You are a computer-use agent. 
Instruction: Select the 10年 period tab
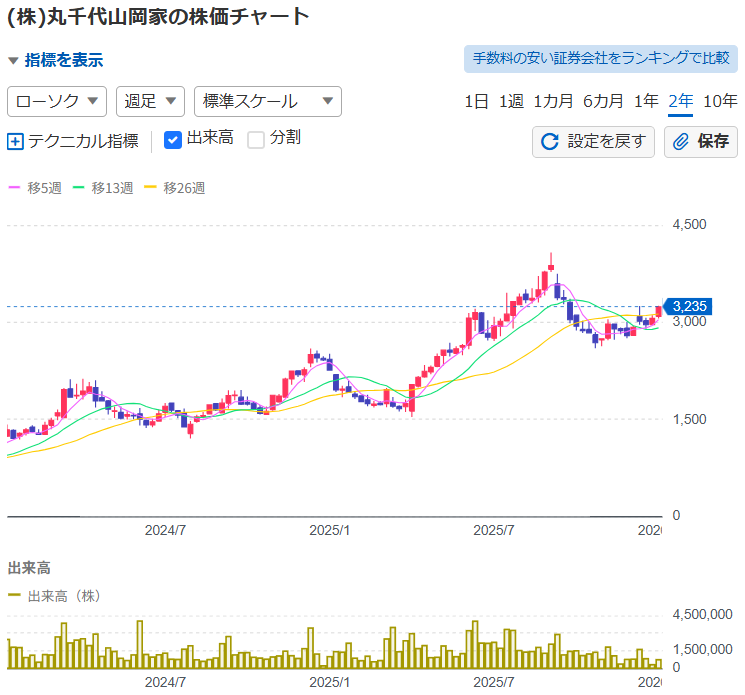(720, 101)
